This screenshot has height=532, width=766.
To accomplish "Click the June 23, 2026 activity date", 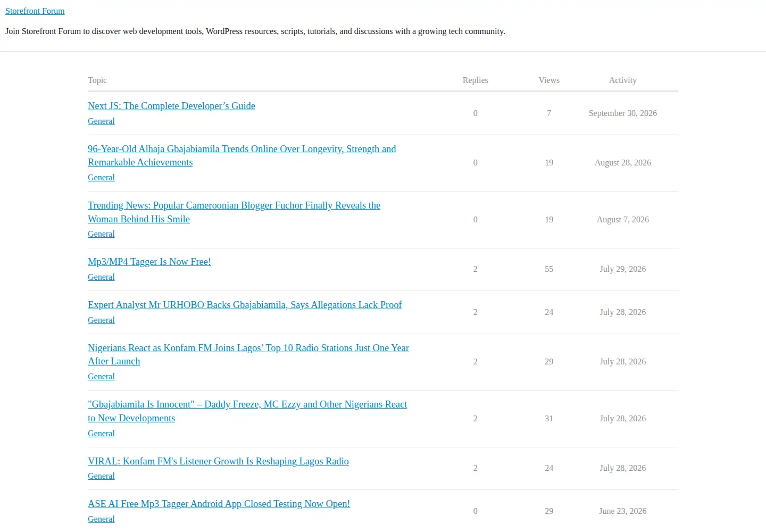I will (x=622, y=511).
